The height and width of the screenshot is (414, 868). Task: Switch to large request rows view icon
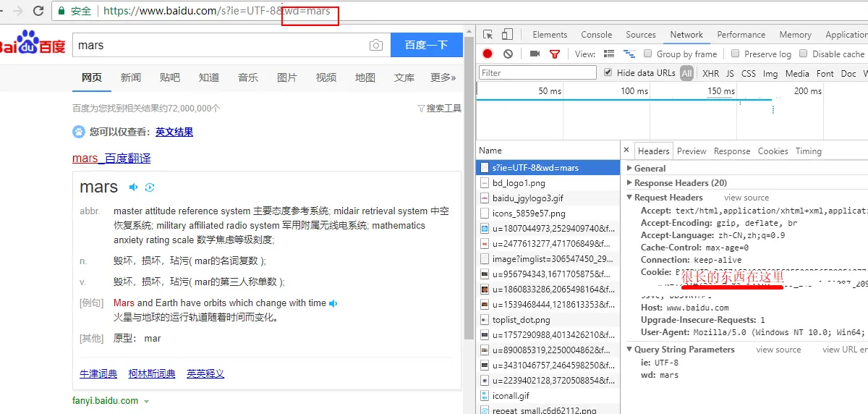tap(609, 54)
